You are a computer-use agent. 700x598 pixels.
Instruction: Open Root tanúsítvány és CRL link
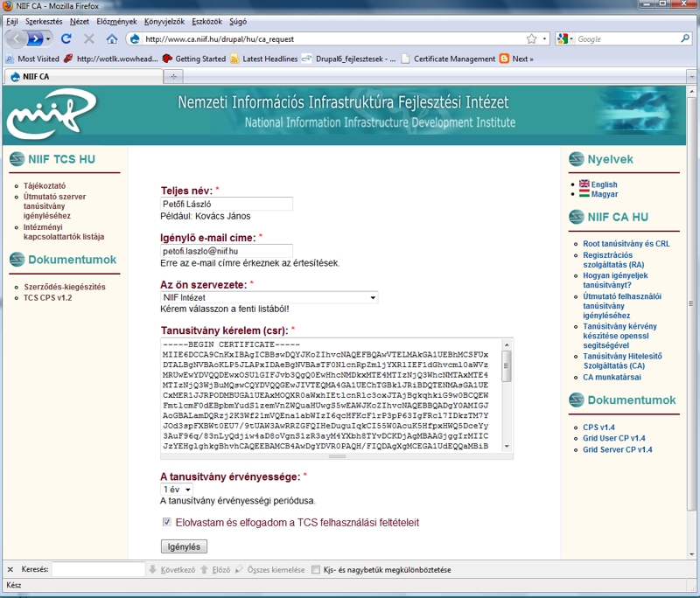click(626, 243)
